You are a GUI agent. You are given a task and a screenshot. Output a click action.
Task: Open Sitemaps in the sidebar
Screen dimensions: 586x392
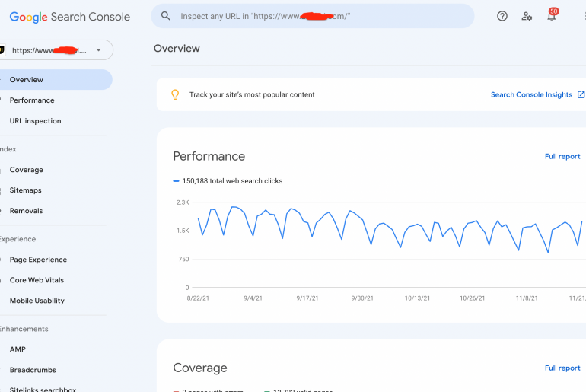(25, 190)
